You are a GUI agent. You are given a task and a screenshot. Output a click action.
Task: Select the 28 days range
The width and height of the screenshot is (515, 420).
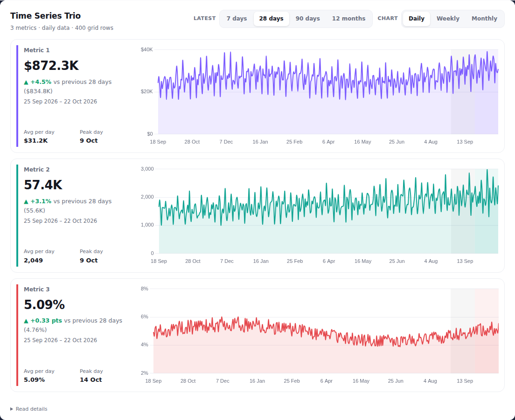[x=271, y=19]
